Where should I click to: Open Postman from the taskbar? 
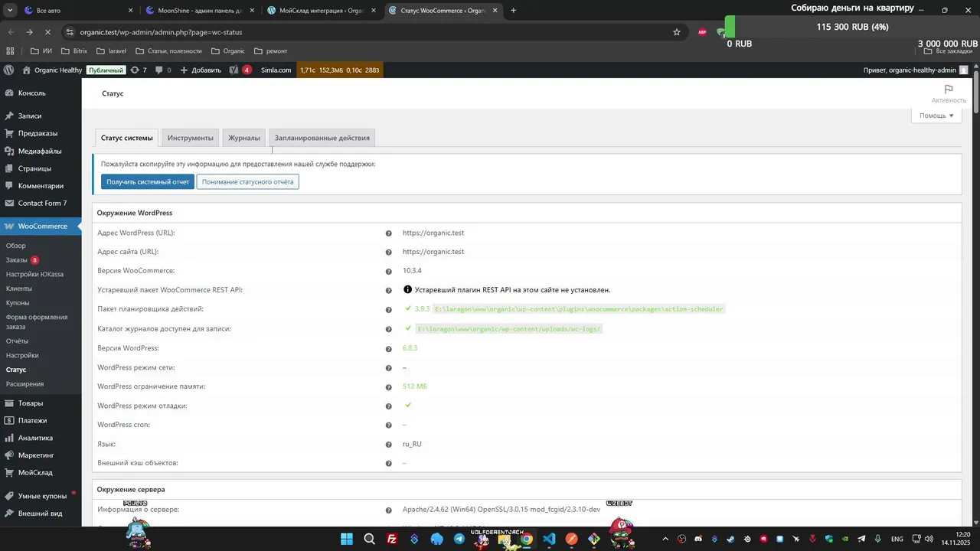(571, 539)
